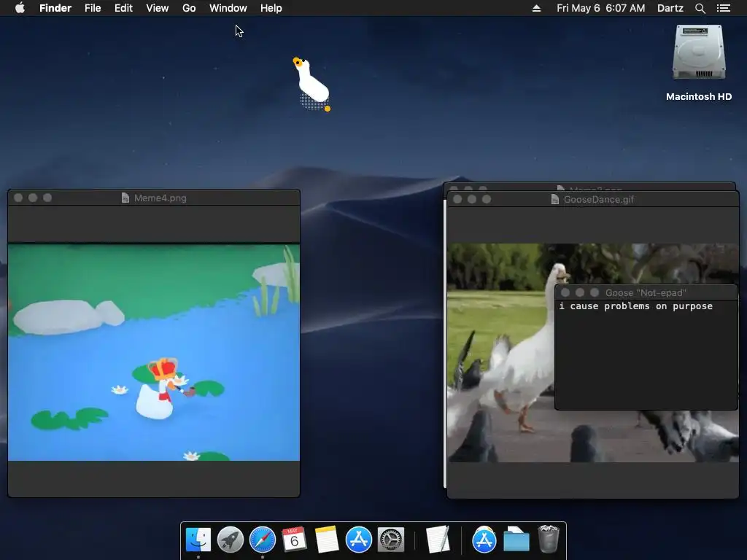Click the eject icon in menu bar
Image resolution: width=747 pixels, height=560 pixels.
pyautogui.click(x=536, y=8)
